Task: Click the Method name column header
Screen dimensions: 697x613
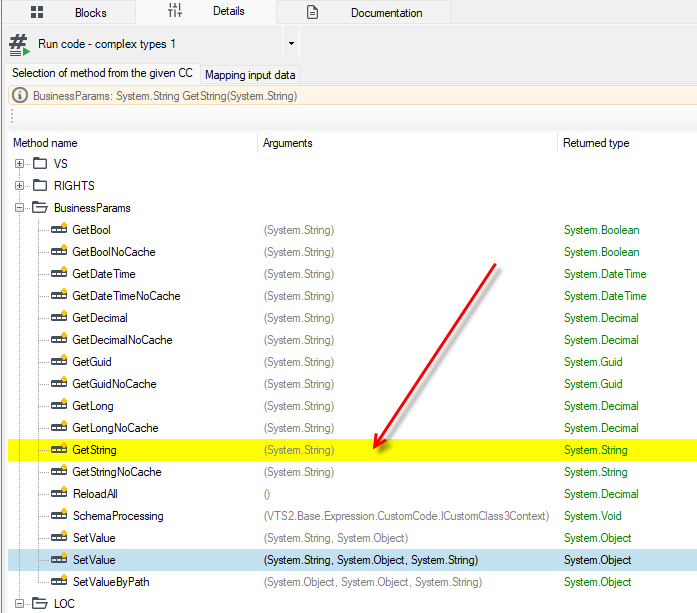Action: pos(132,143)
